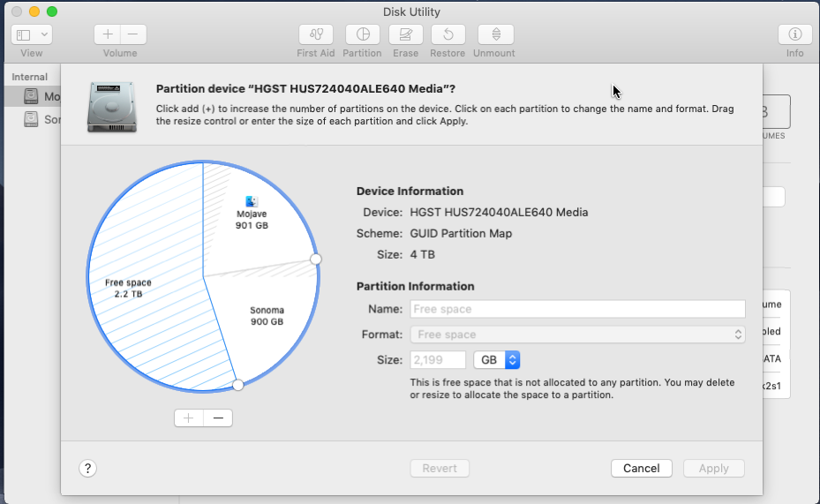This screenshot has height=504, width=820.
Task: Select the Mojave disk in sidebar
Action: tap(33, 96)
